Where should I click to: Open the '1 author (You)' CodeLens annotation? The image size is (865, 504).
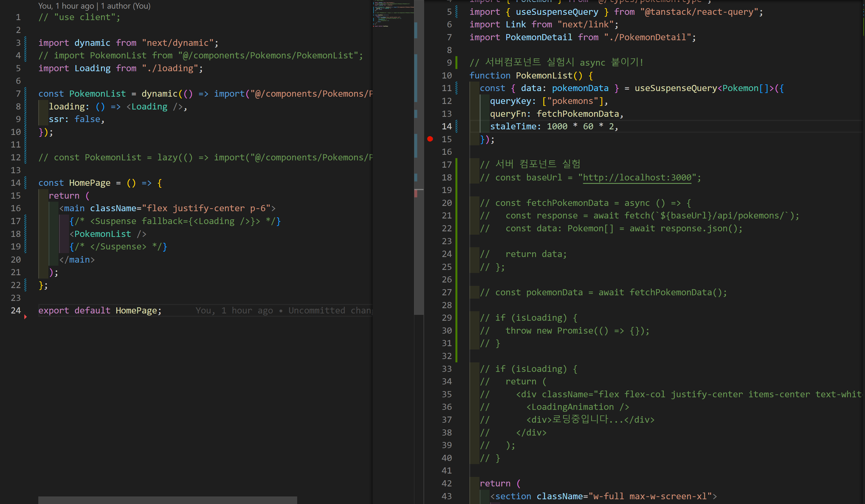click(x=126, y=6)
